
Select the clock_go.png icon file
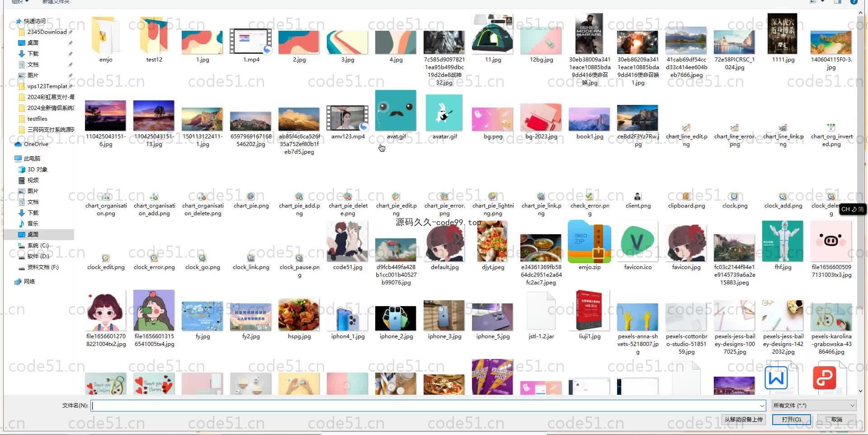[x=203, y=258]
